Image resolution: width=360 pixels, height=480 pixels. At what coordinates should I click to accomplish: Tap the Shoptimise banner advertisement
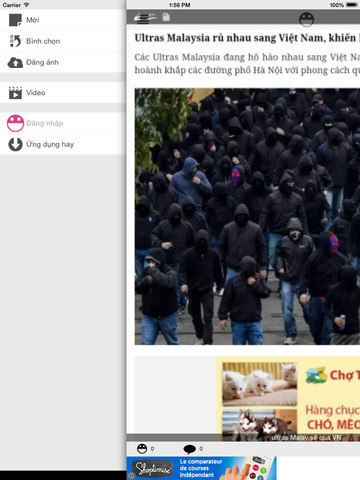pos(201,468)
